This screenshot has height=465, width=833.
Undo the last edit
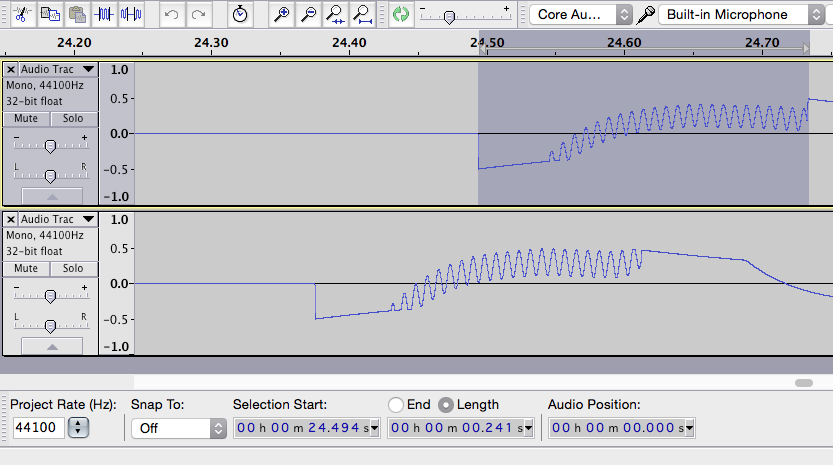click(x=172, y=14)
